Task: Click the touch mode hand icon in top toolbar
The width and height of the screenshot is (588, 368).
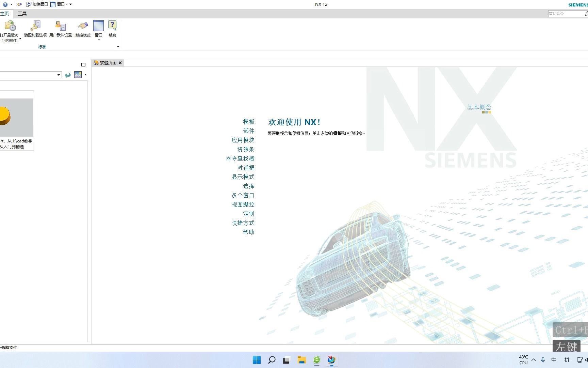Action: (x=19, y=4)
